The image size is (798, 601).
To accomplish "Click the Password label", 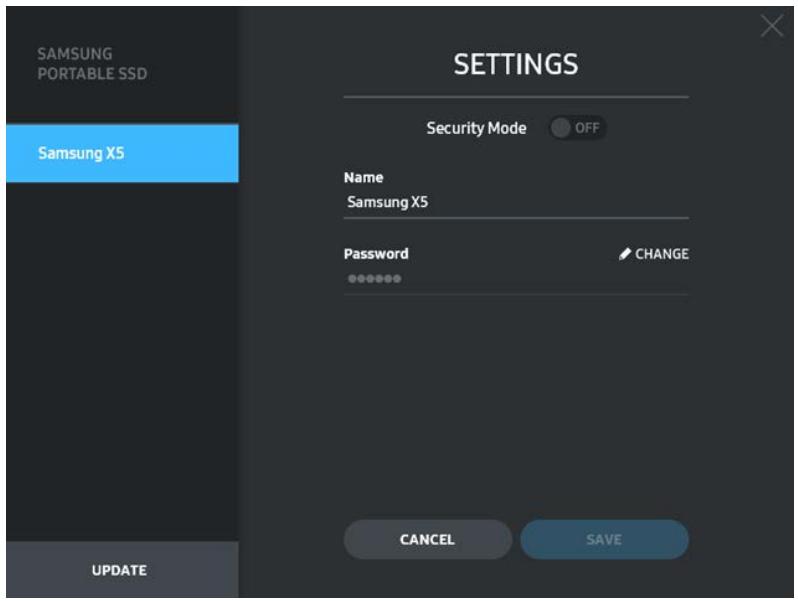I will 376,254.
